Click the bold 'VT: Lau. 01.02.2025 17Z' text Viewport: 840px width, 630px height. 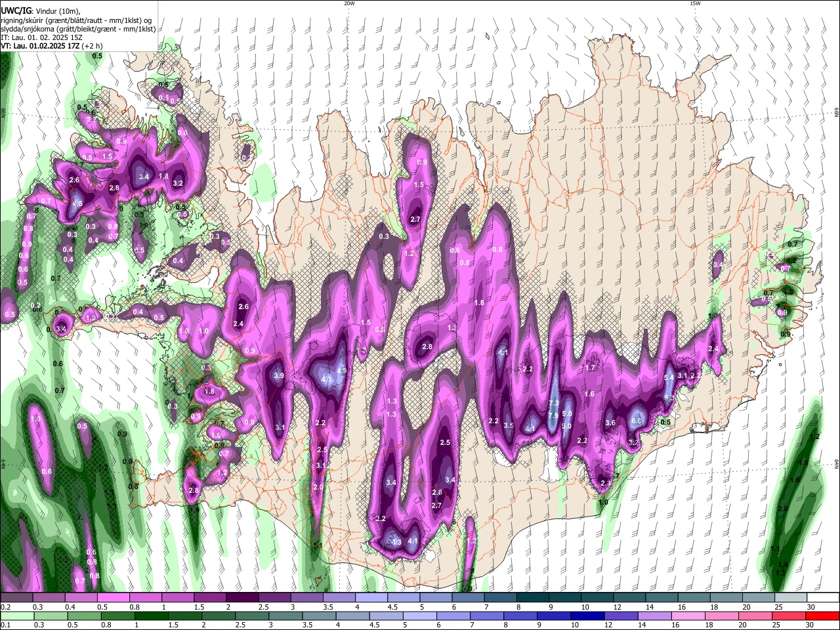tap(40, 47)
